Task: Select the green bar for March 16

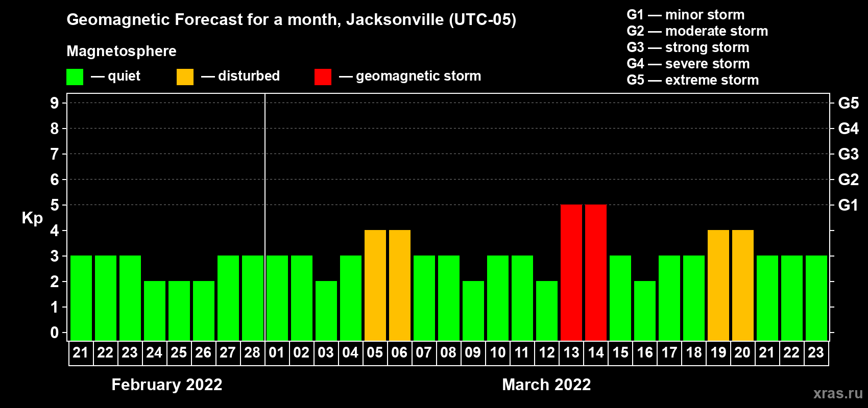Action: (x=645, y=311)
